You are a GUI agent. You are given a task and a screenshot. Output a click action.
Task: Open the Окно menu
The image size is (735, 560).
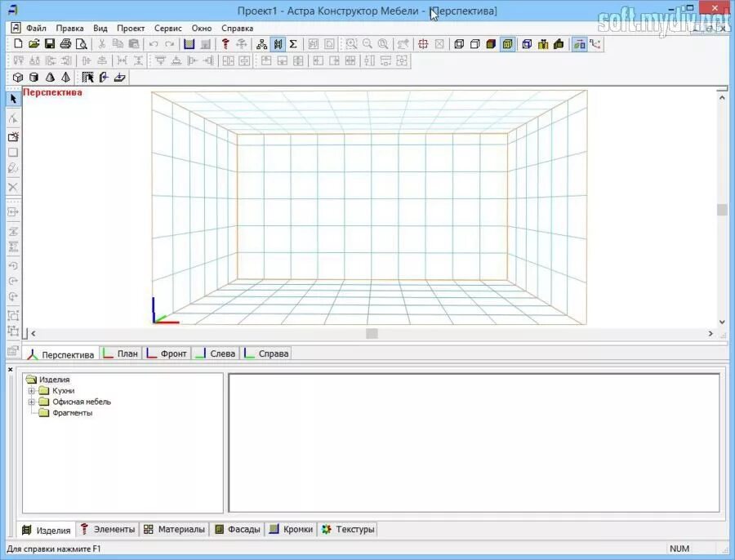tap(202, 28)
